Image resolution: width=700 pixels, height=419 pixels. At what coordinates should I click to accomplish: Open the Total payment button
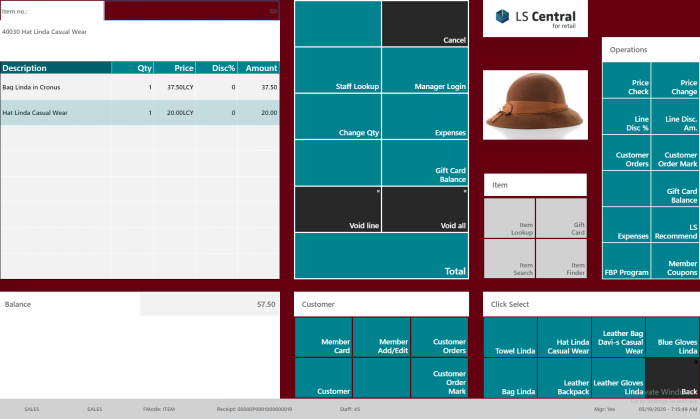[x=381, y=256]
